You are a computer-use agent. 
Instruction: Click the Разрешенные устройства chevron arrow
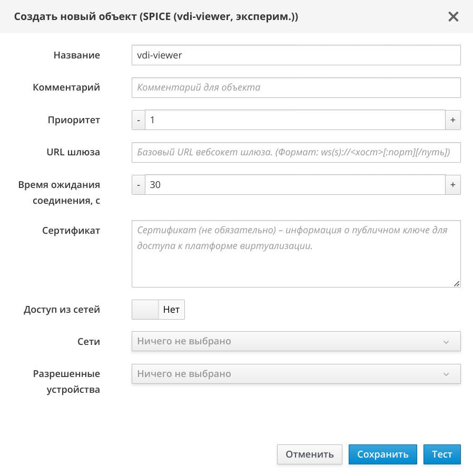[446, 374]
